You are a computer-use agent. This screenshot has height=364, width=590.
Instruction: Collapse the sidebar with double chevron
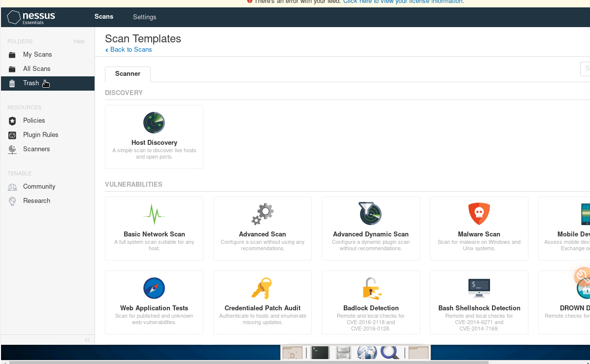pyautogui.click(x=87, y=340)
